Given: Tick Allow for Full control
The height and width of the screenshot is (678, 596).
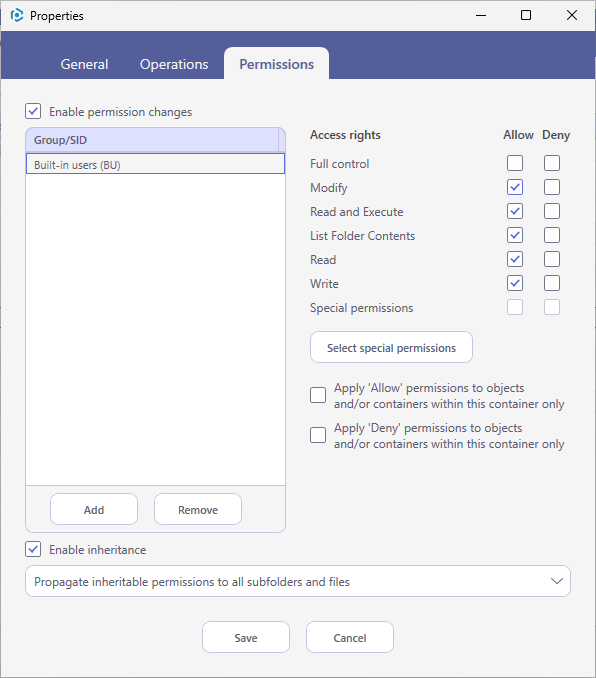Looking at the screenshot, I should point(515,163).
